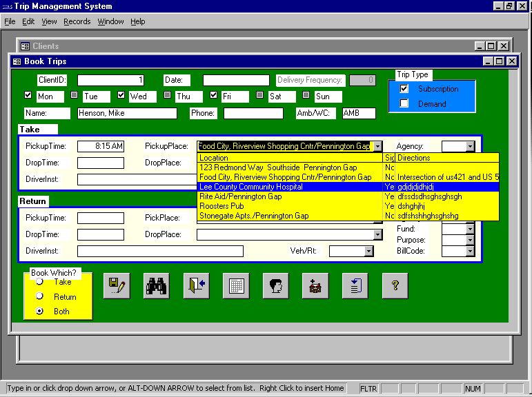532x397 pixels.
Task: Open the Window menu
Action: pos(110,21)
